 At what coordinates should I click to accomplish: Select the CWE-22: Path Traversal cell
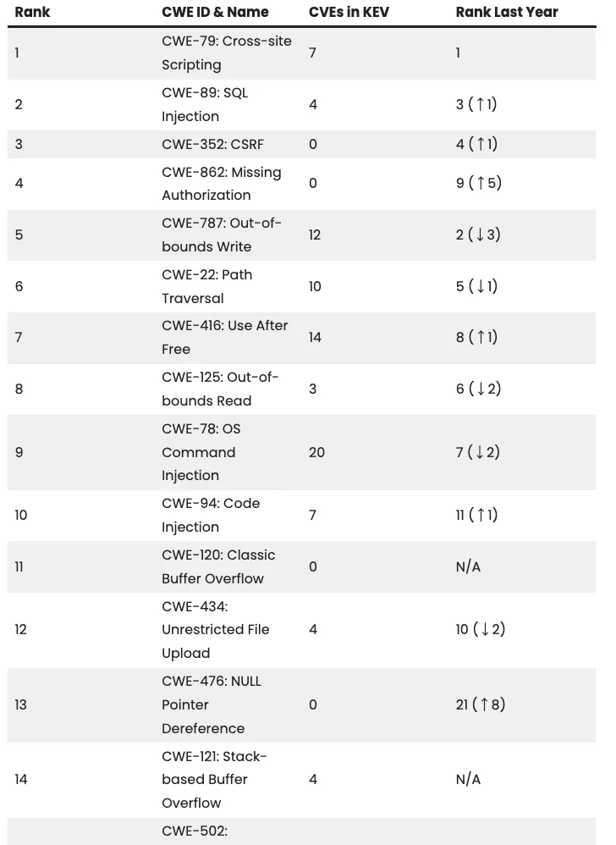pos(206,286)
